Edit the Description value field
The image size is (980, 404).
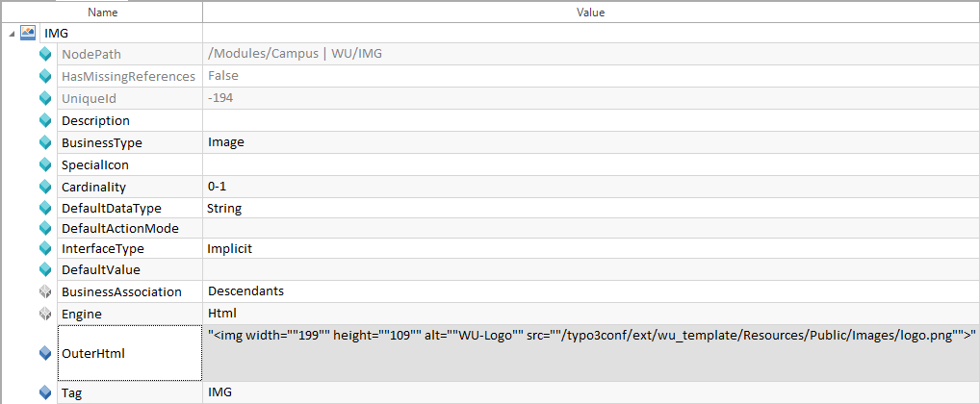point(590,120)
